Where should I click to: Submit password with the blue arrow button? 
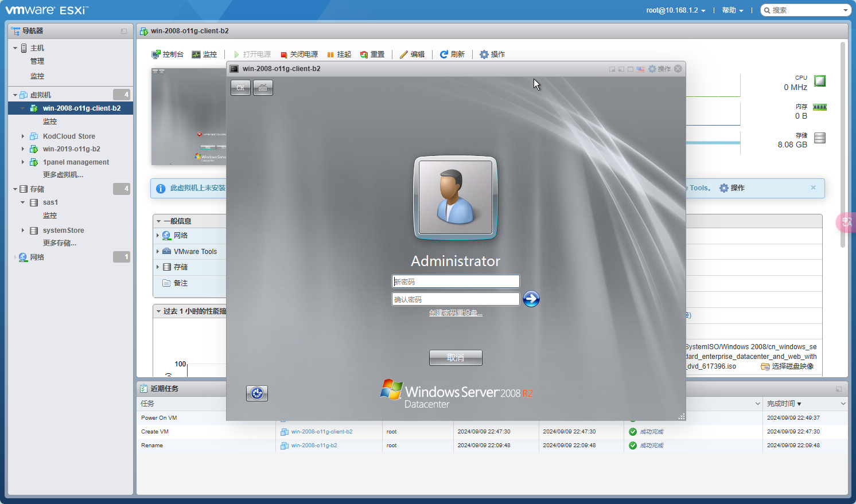531,299
